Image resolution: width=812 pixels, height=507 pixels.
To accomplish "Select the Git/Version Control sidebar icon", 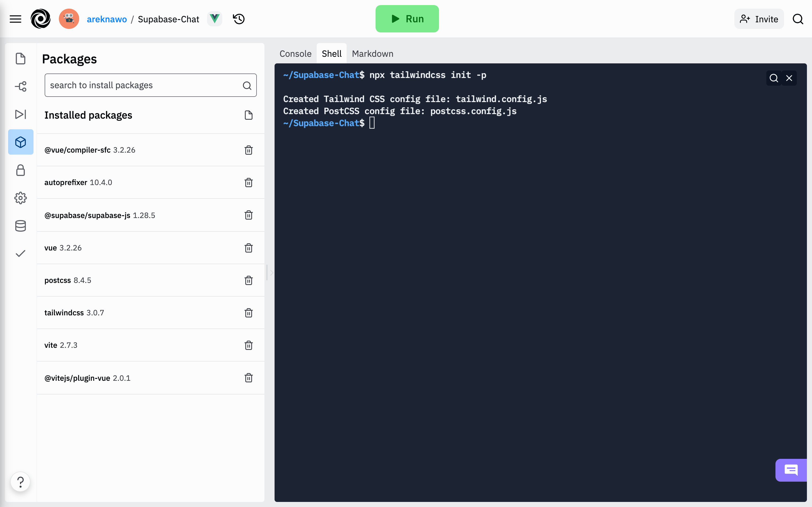I will [21, 86].
